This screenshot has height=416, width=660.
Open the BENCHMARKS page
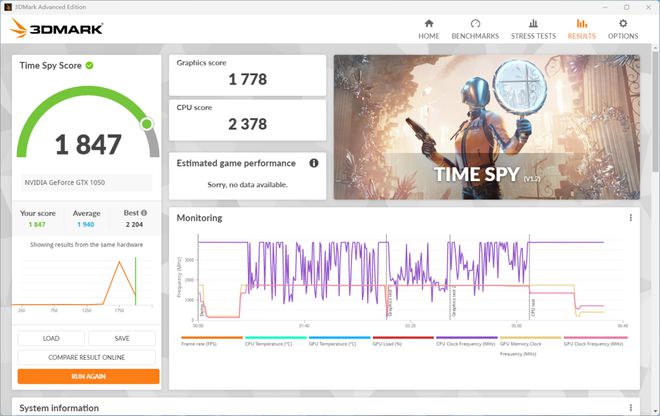coord(475,29)
